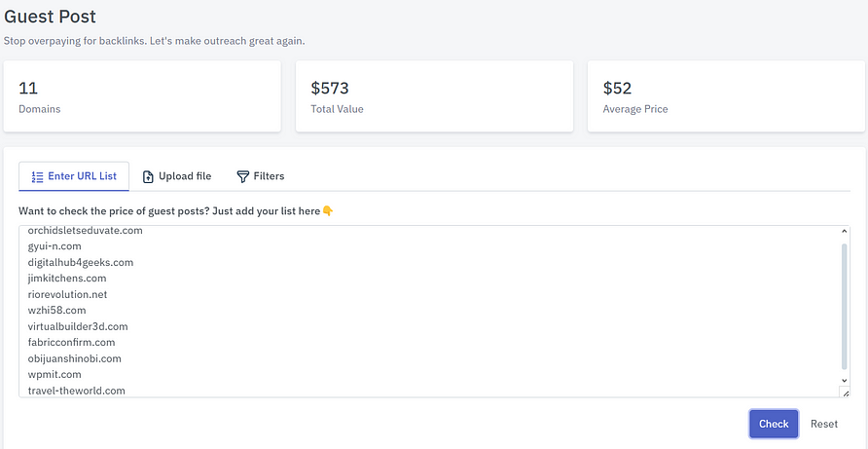Click the riorevolution.net entry in the textarea

click(68, 294)
